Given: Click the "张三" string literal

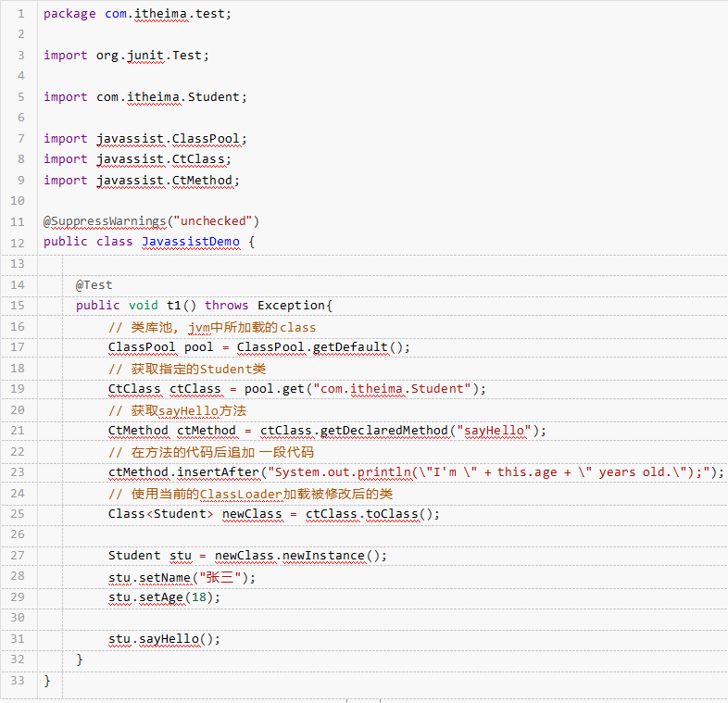Looking at the screenshot, I should pyautogui.click(x=220, y=578).
